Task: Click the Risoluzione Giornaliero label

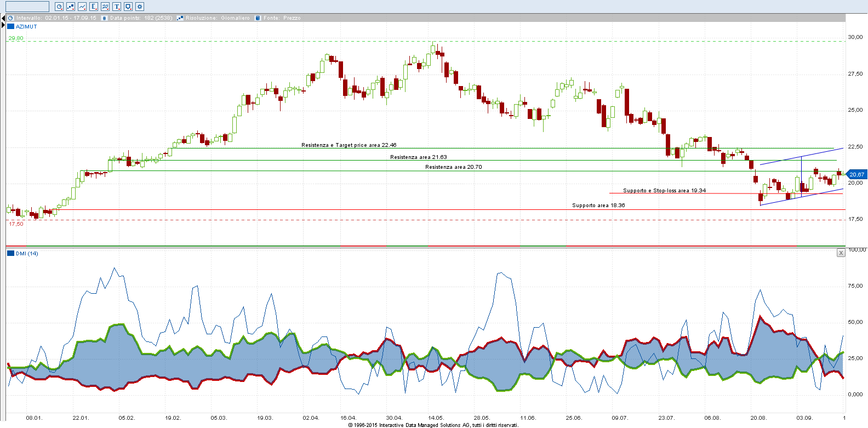Action: click(x=217, y=18)
